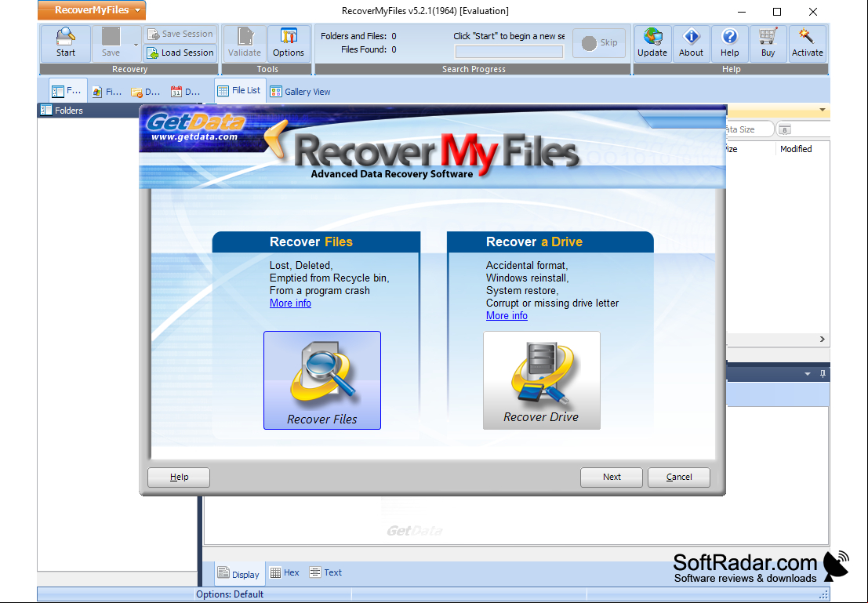Select the Deleted tab with folder icon
Viewport: 868px width, 603px height.
(x=146, y=92)
